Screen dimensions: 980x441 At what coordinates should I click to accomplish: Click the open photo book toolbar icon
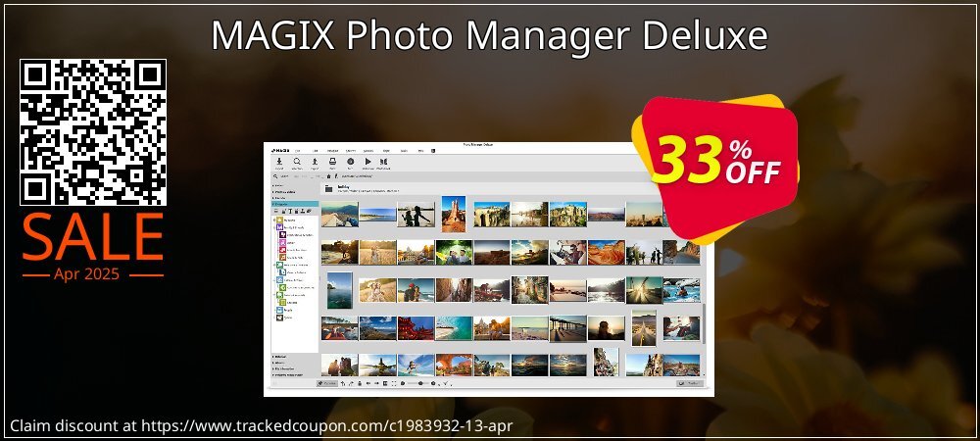(384, 161)
